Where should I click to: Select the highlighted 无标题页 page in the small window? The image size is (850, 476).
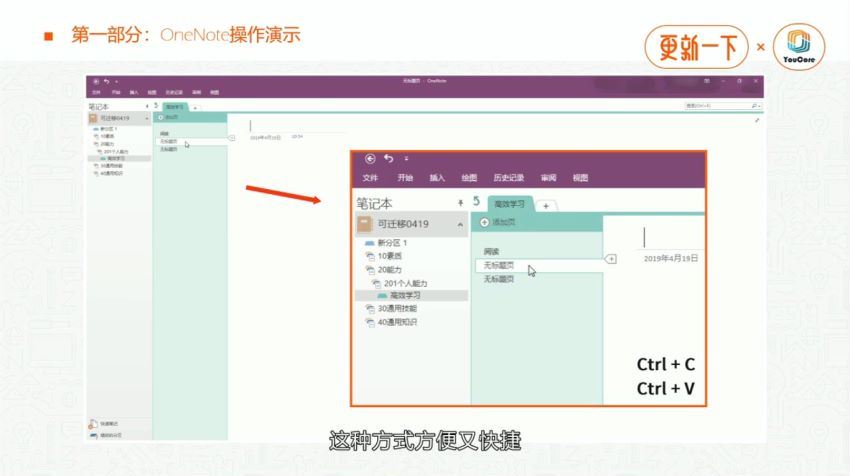coord(190,141)
